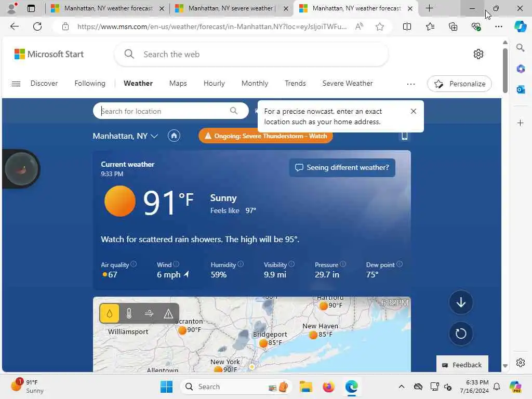Open Read aloud in the address bar

(360, 26)
